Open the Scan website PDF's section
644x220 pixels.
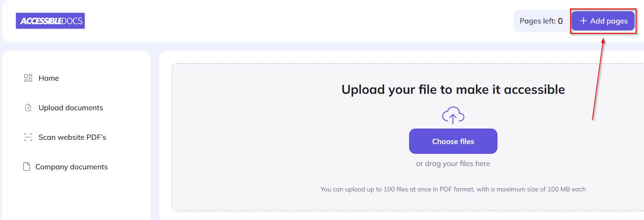pos(72,137)
